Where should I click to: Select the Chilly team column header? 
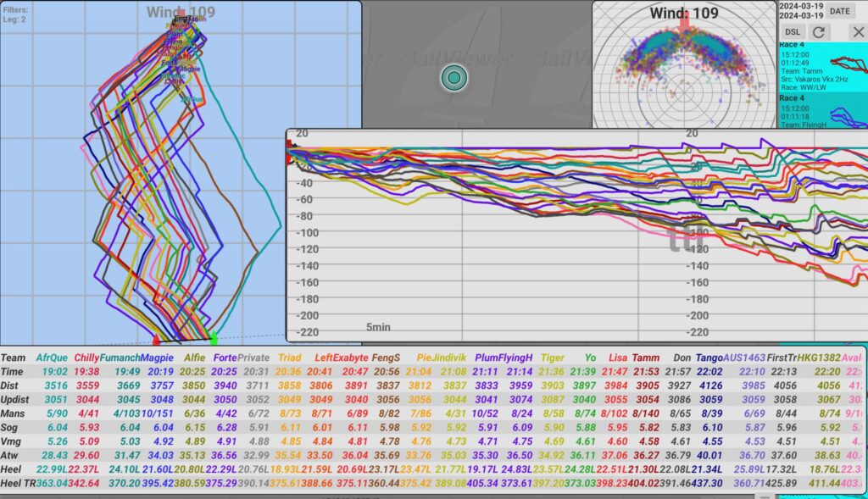86,358
